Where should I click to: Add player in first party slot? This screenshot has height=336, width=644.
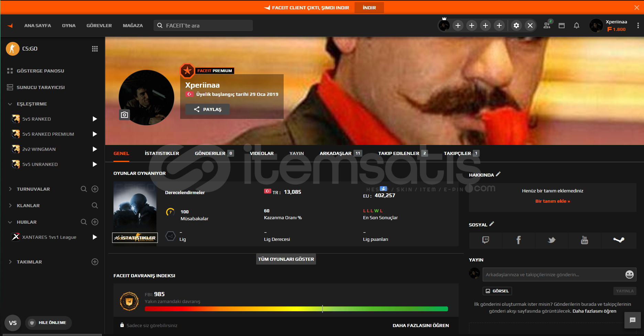coord(458,25)
